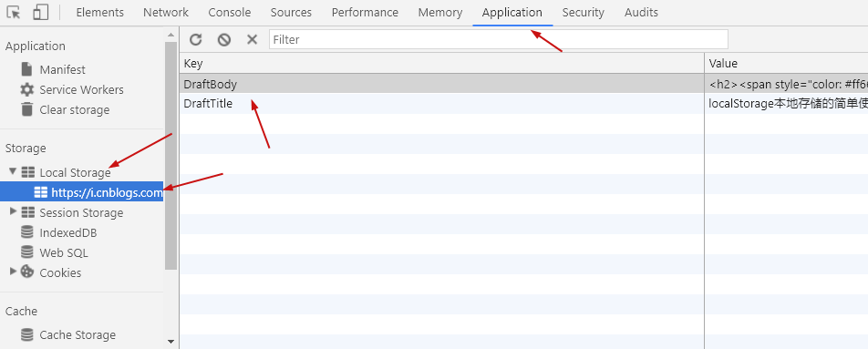Select the DraftTitle key row
This screenshot has height=349, width=868.
point(441,104)
